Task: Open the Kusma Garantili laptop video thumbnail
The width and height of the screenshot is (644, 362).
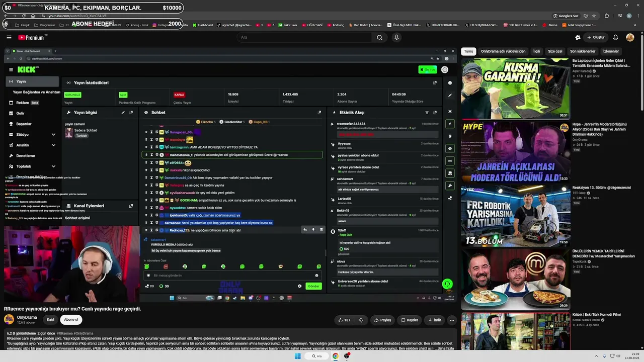Action: point(516,89)
